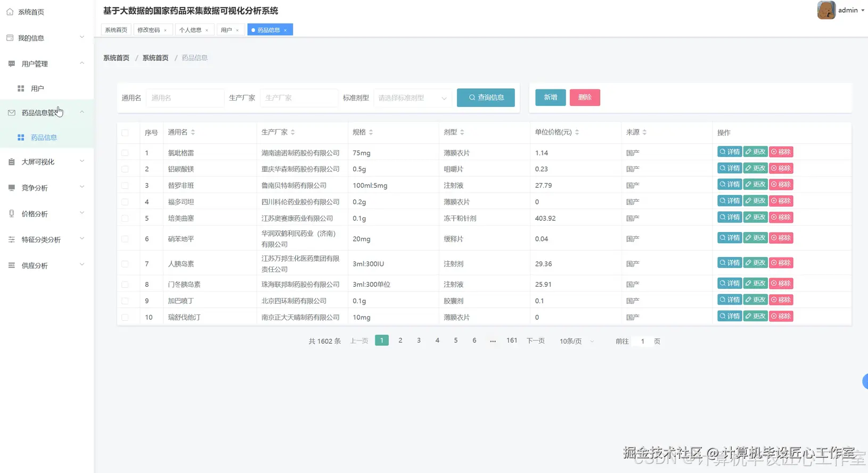Select the 药品信息 tab
The height and width of the screenshot is (473, 868).
(x=269, y=30)
